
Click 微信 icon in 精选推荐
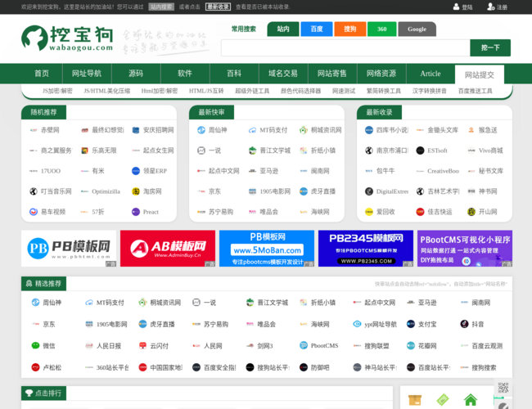tap(35, 345)
